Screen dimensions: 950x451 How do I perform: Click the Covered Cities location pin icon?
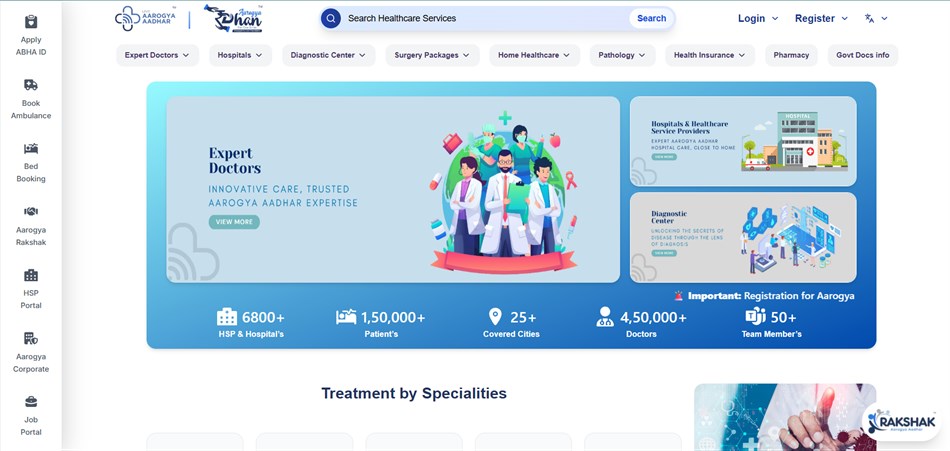pos(495,316)
